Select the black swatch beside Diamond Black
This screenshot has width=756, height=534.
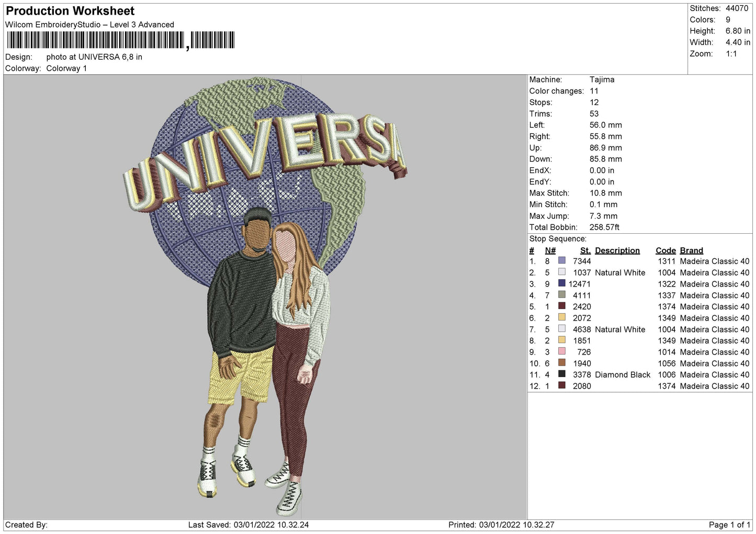[561, 374]
